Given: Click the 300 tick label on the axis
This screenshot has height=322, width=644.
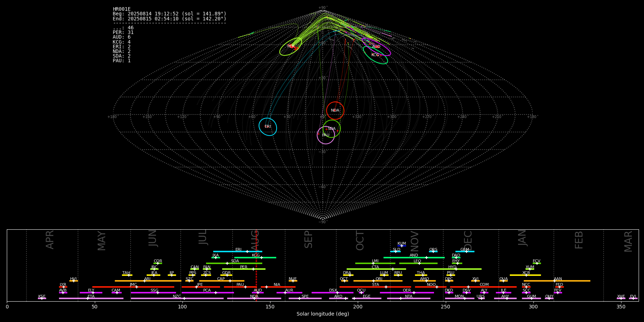Looking at the screenshot, I should coord(533,307).
